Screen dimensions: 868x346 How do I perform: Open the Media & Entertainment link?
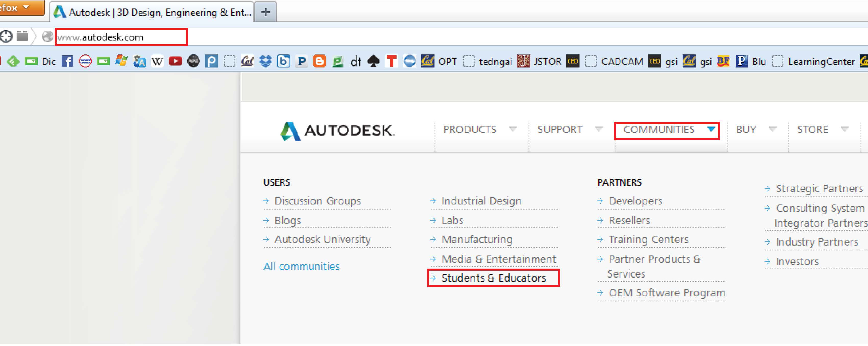(498, 259)
